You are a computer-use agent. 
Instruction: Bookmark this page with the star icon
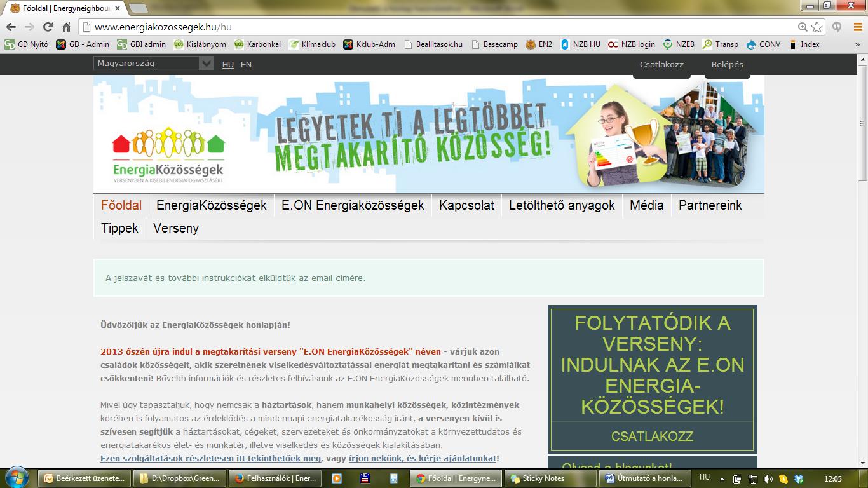pos(817,27)
